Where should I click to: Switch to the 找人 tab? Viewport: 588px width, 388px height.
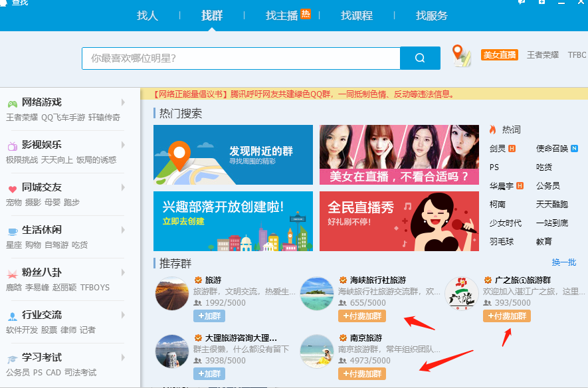point(147,16)
